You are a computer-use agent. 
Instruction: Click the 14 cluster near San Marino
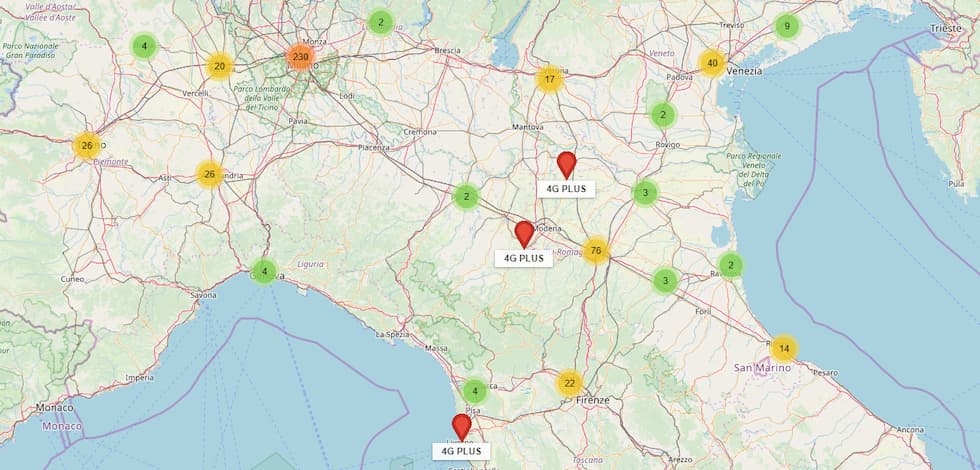point(784,349)
